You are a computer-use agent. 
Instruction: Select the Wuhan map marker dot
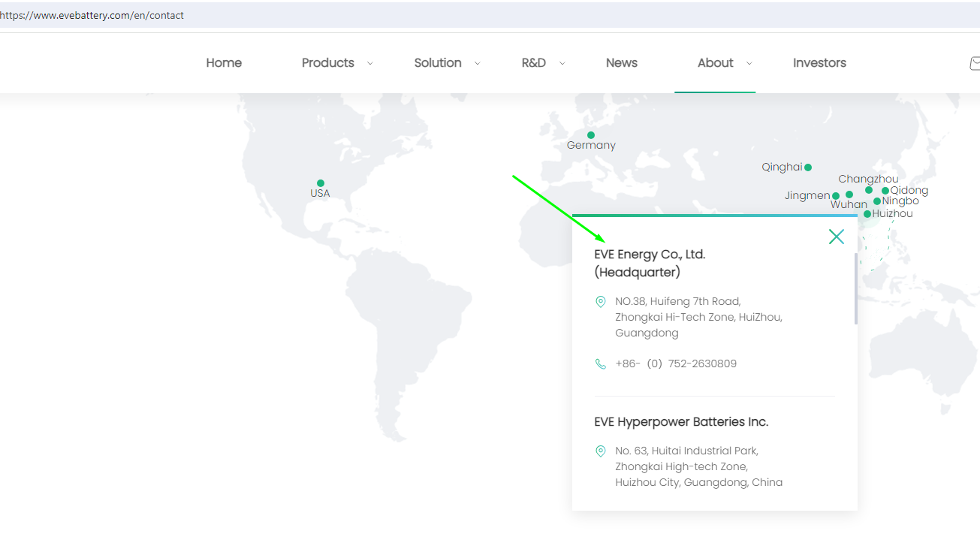(849, 195)
